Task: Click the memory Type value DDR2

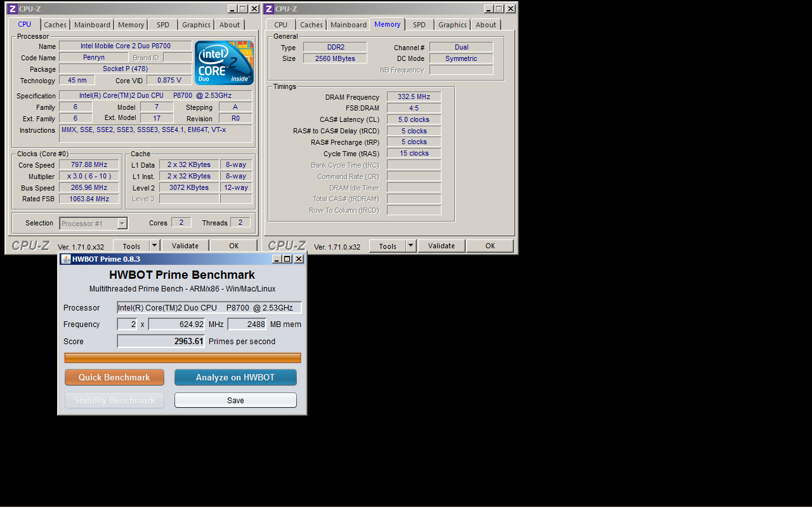Action: pyautogui.click(x=335, y=48)
